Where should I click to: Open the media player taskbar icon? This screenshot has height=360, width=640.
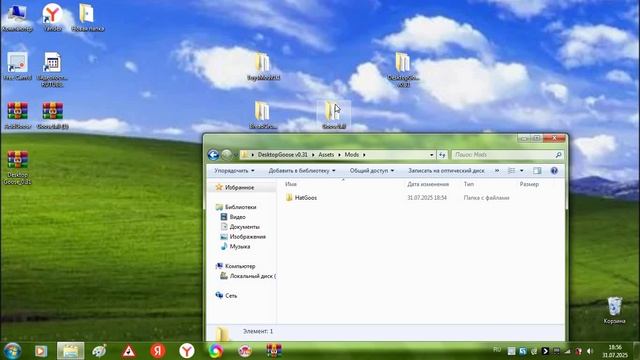pyautogui.click(x=41, y=351)
